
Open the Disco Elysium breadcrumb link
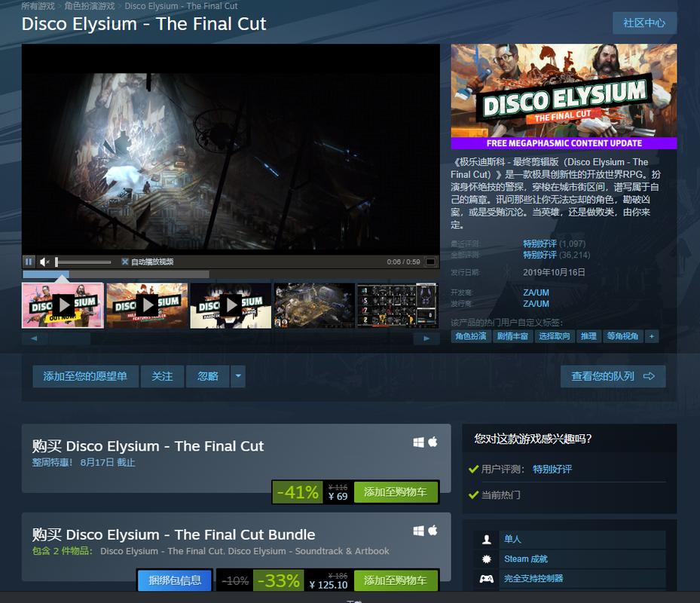(182, 6)
